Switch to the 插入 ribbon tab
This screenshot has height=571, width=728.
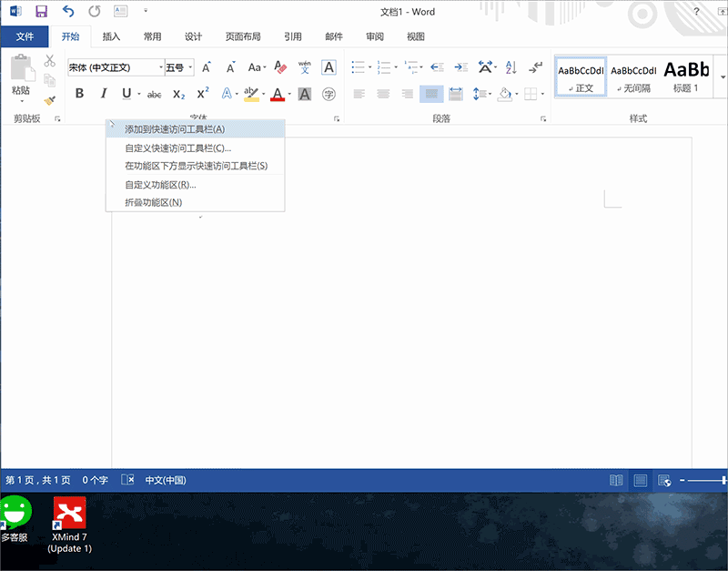[x=111, y=37]
